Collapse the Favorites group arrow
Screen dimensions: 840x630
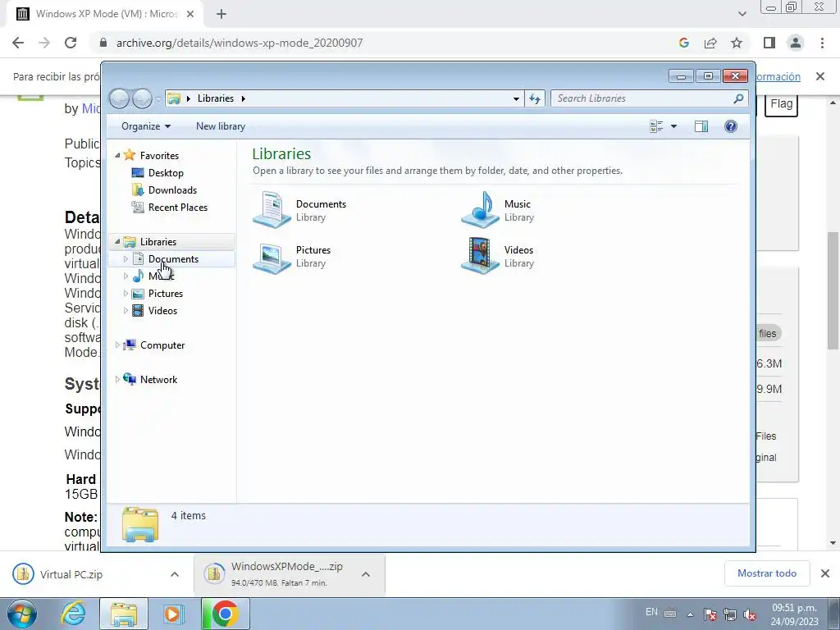(117, 155)
